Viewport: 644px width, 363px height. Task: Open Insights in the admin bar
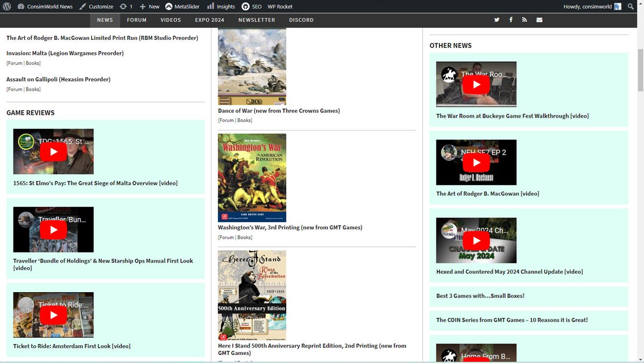tap(221, 6)
